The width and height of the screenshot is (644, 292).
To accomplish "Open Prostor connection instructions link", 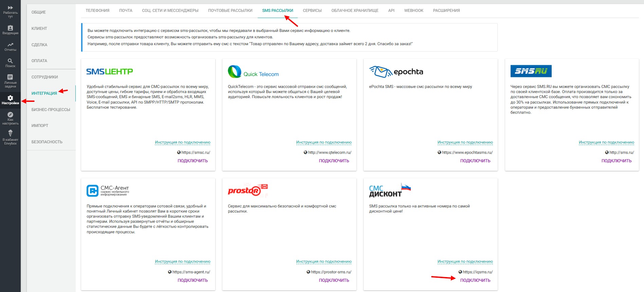I will (x=324, y=261).
